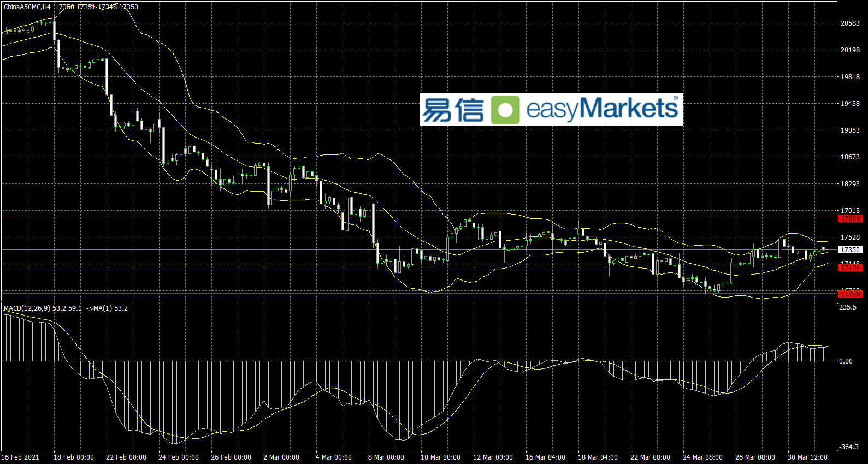868x464 pixels.
Task: Click the current price 17350 marker
Action: [x=850, y=250]
